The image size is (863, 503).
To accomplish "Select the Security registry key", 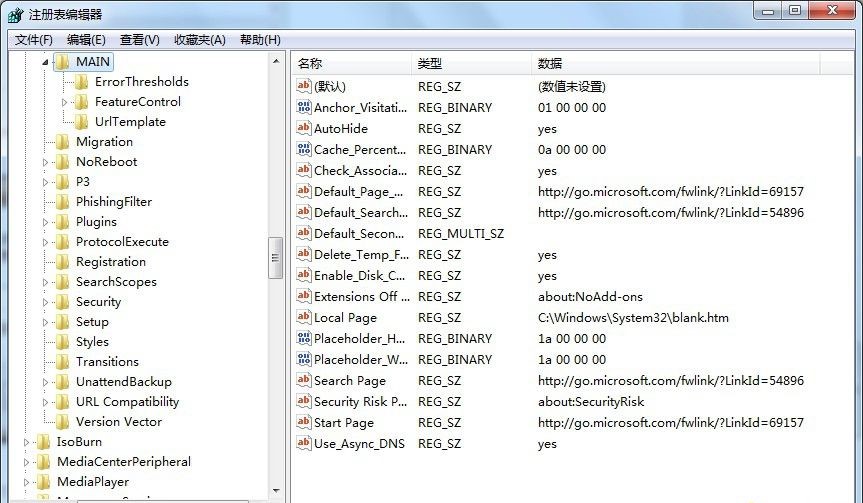I will click(98, 302).
